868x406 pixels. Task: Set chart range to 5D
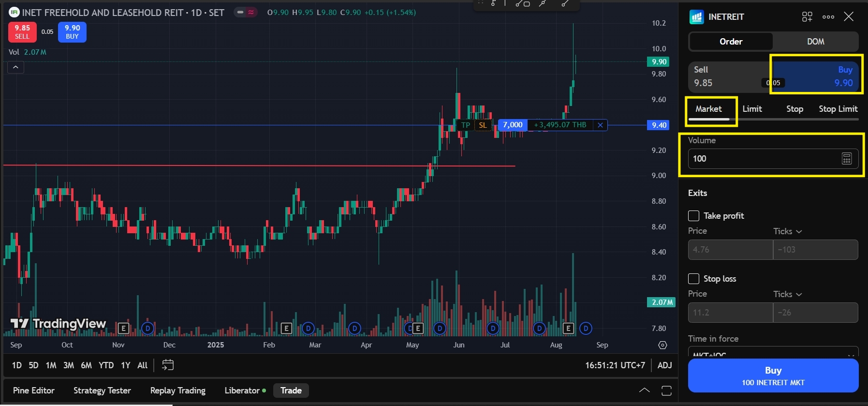[33, 365]
